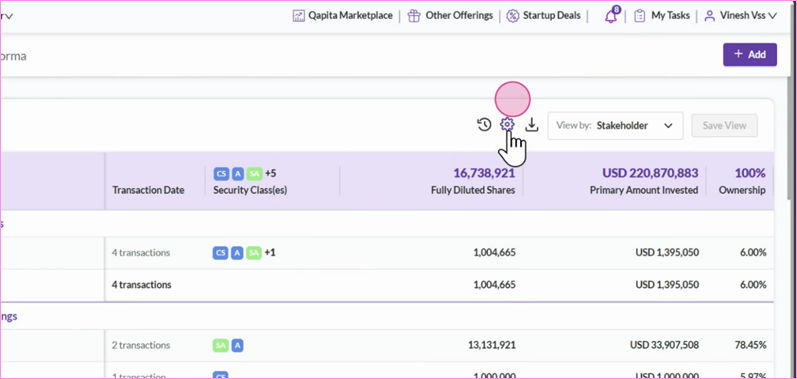This screenshot has width=797, height=379.
Task: Click Startup Deals percent icon
Action: point(513,16)
